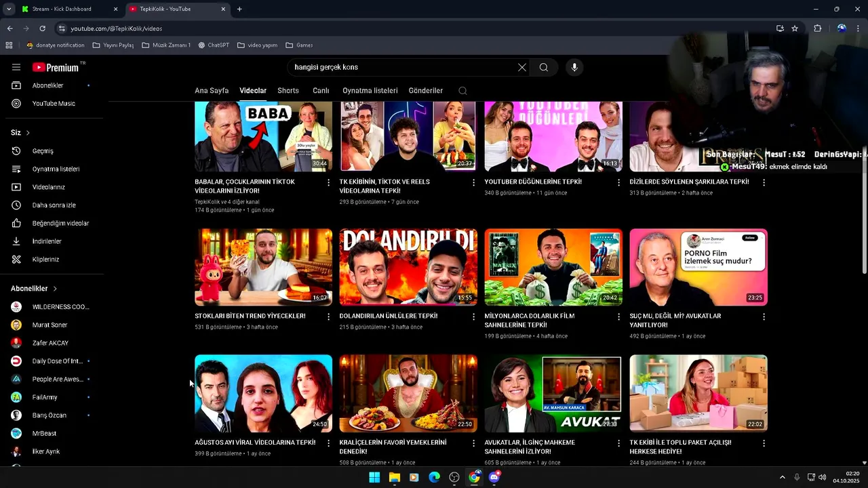The height and width of the screenshot is (488, 868).
Task: Open Games bookmark folder
Action: pos(299,45)
